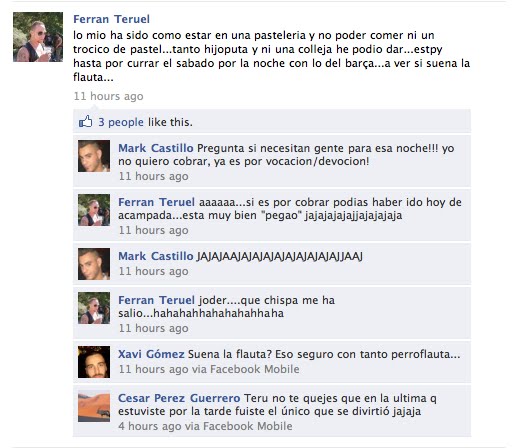
Task: Open Ferran Teruel's main post profile picture
Action: point(38,37)
